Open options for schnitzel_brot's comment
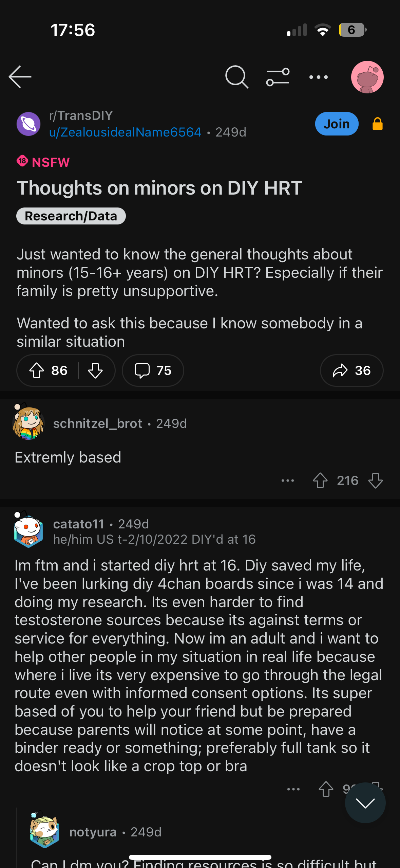400x868 pixels. [288, 481]
